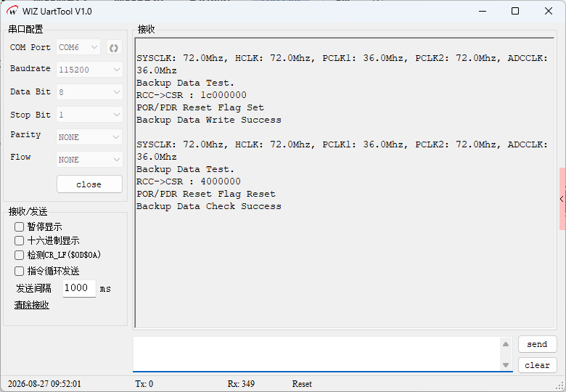Open the Stop Bit dropdown
This screenshot has width=566, height=392.
click(x=89, y=115)
